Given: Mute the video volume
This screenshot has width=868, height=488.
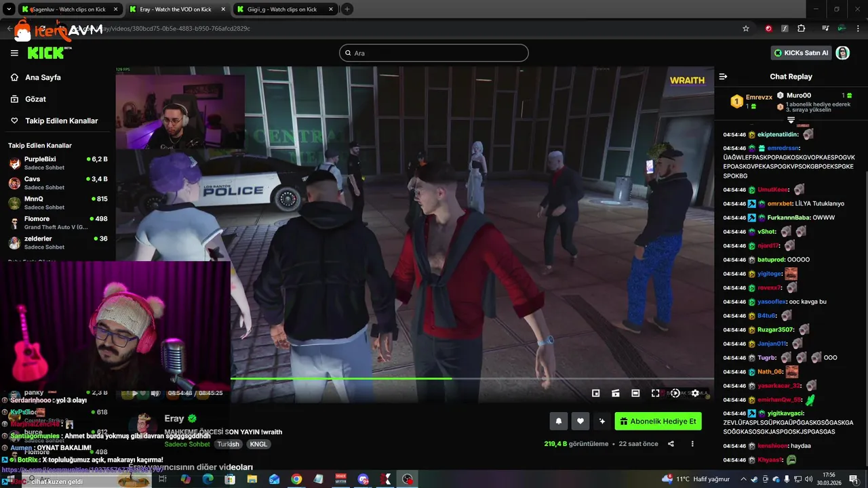Looking at the screenshot, I should pos(155,393).
